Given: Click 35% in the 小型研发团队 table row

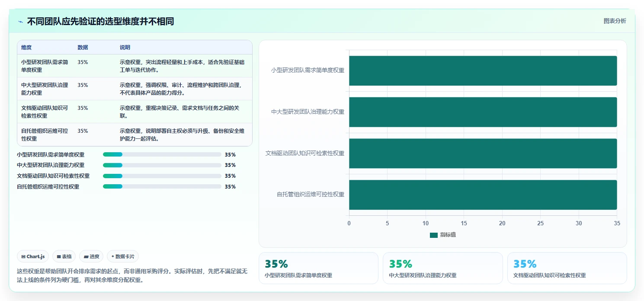Looking at the screenshot, I should point(83,62).
